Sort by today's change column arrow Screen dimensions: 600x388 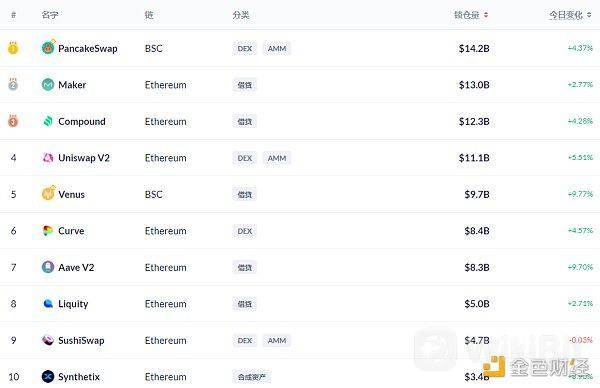pyautogui.click(x=589, y=15)
